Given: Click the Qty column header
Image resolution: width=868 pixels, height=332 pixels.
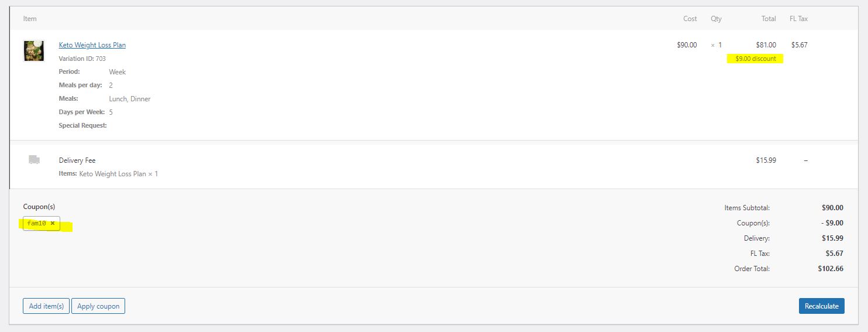Looking at the screenshot, I should click(x=717, y=19).
